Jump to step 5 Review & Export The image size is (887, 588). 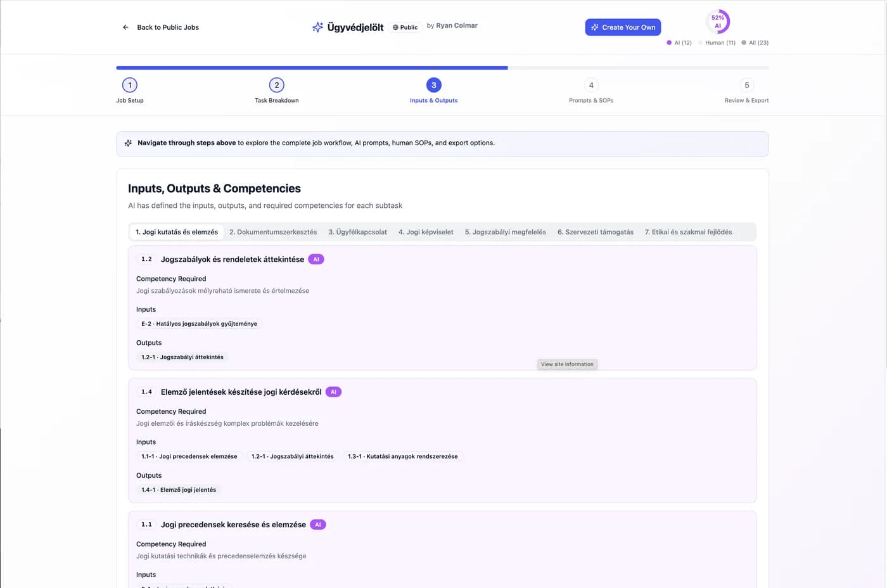747,91
